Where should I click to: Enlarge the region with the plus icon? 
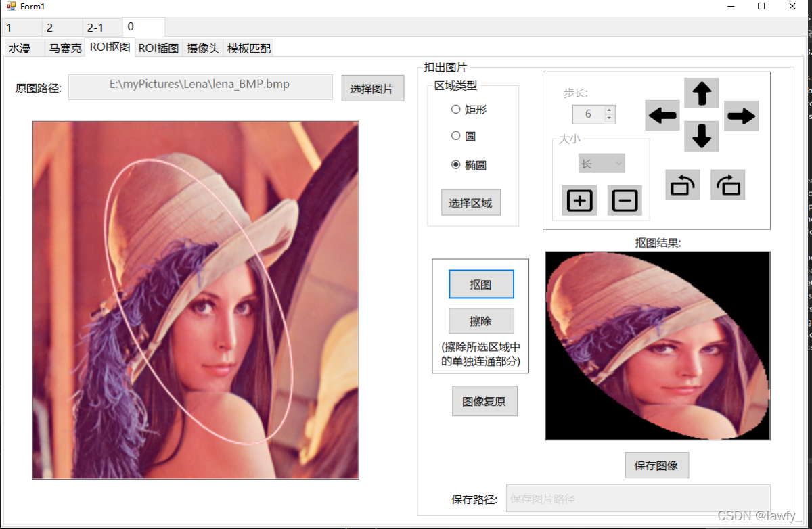(x=579, y=200)
